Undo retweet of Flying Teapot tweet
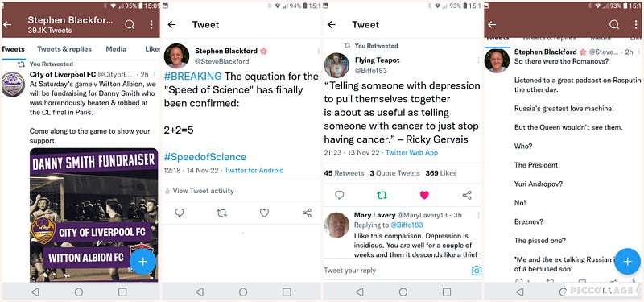Image resolution: width=644 pixels, height=302 pixels. (382, 195)
